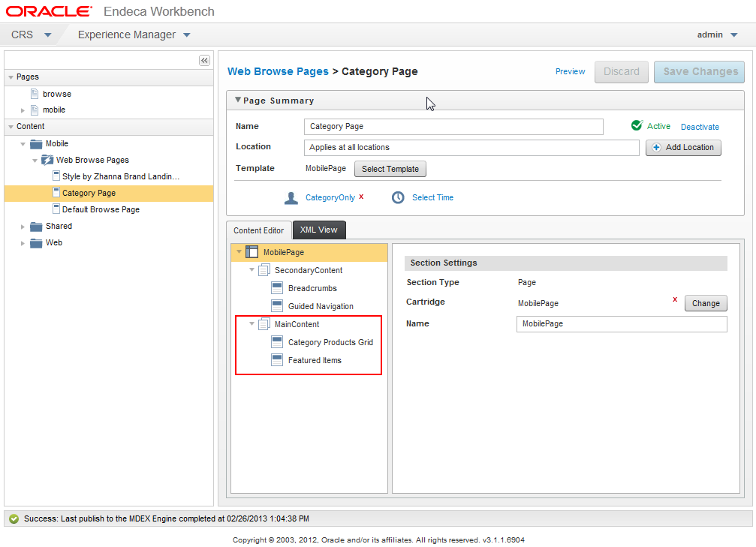The width and height of the screenshot is (756, 547).
Task: Click the MobilePage layout icon
Action: coord(251,251)
